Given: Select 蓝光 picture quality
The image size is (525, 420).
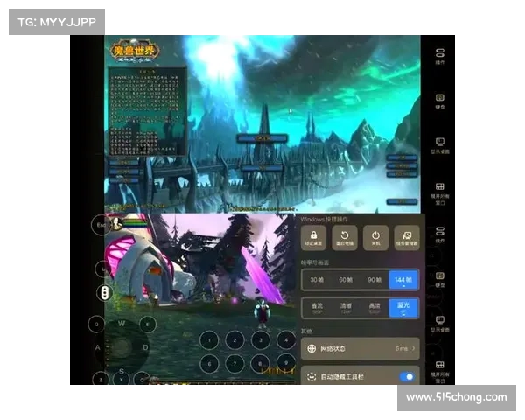Looking at the screenshot, I should [404, 307].
